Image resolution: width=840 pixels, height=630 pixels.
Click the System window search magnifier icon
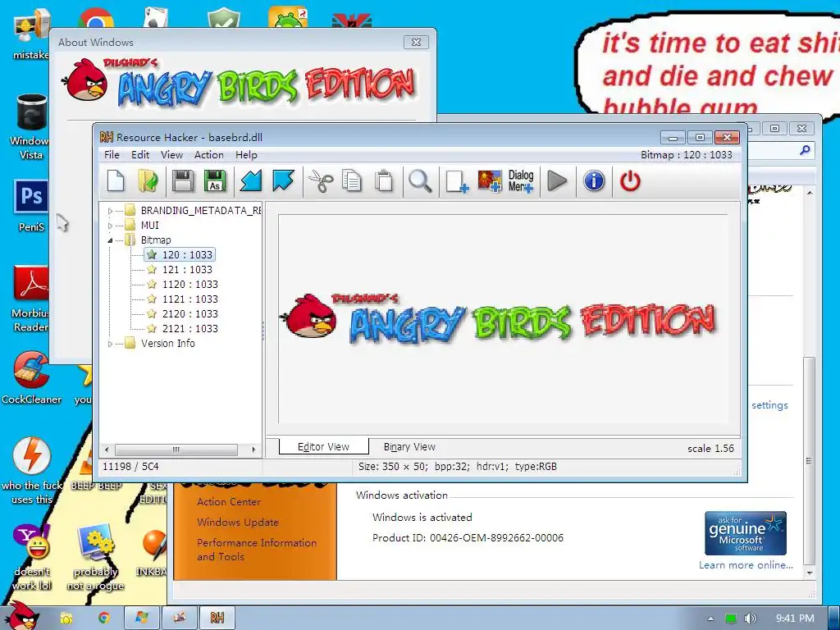pyautogui.click(x=805, y=151)
